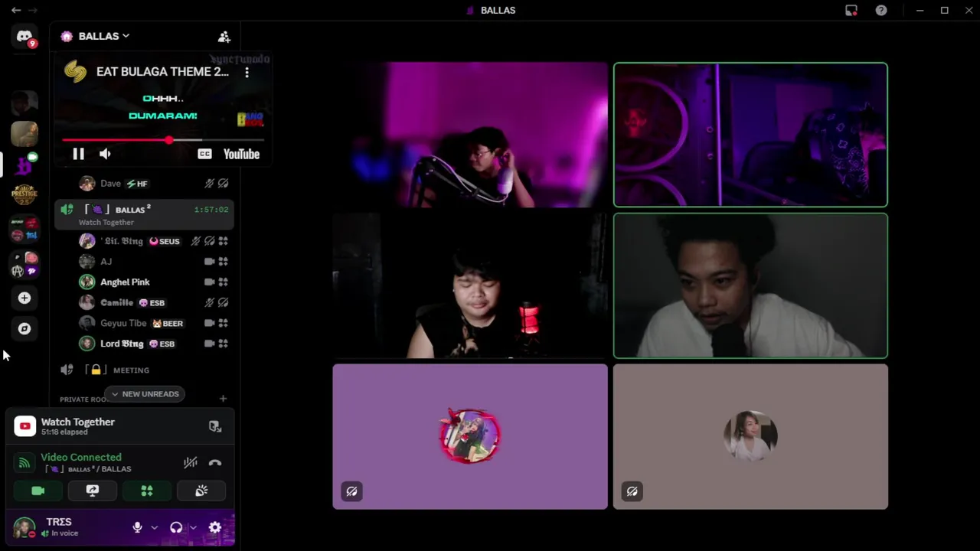Focus the black shirt red mic video tile
This screenshot has width=980, height=551.
470,285
